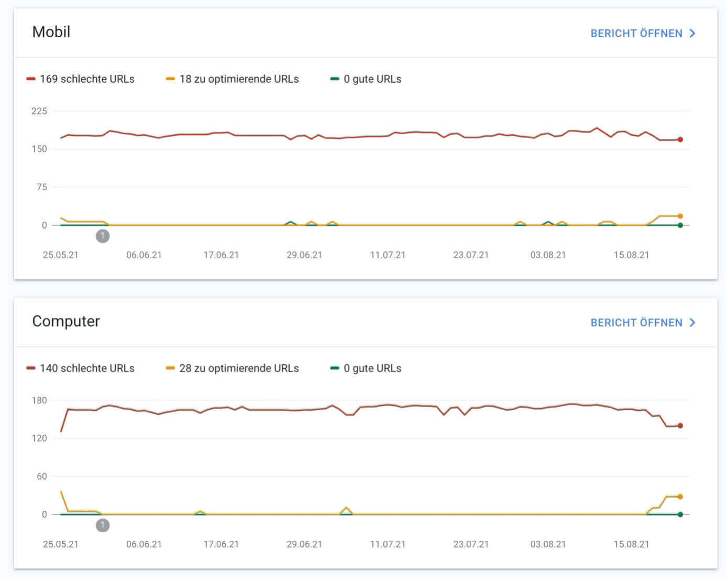This screenshot has height=581, width=728.
Task: Click the 180 y-axis label on Computer chart
Action: [39, 400]
